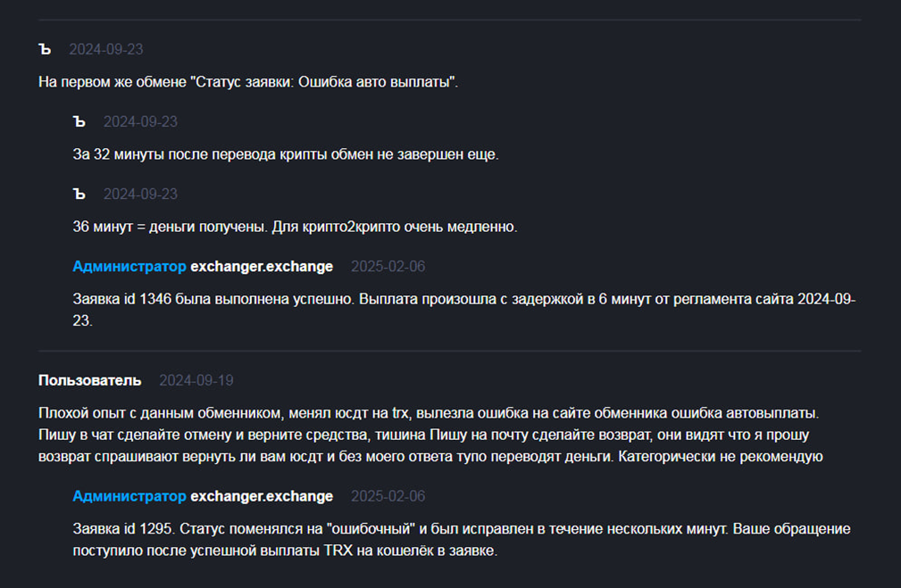Image resolution: width=901 pixels, height=588 pixels.
Task: Click date 2024-09-23 on the top review
Action: pos(105,49)
